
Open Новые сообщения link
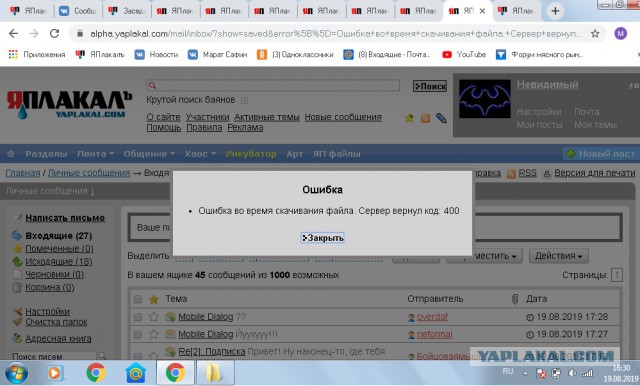coord(343,117)
